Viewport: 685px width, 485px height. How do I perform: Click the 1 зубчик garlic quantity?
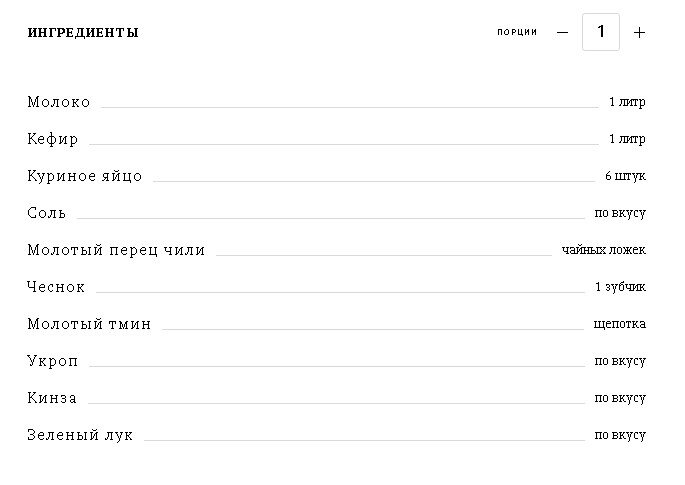[620, 287]
